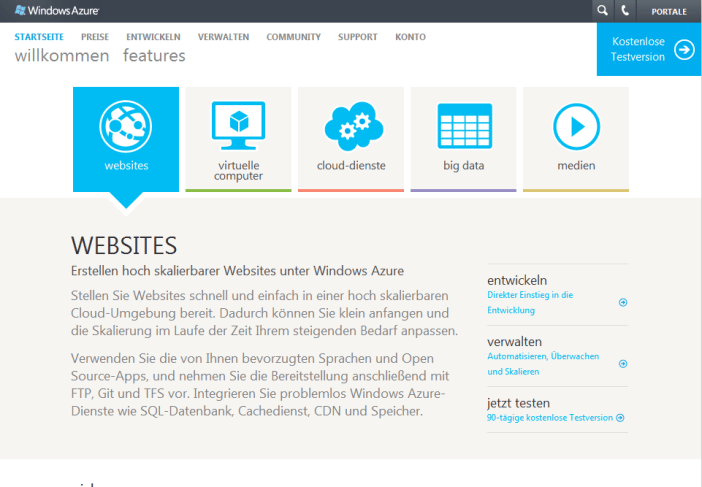Click the arrow icon in Kostenlose Testversion
The width and height of the screenshot is (702, 487).
(x=685, y=49)
